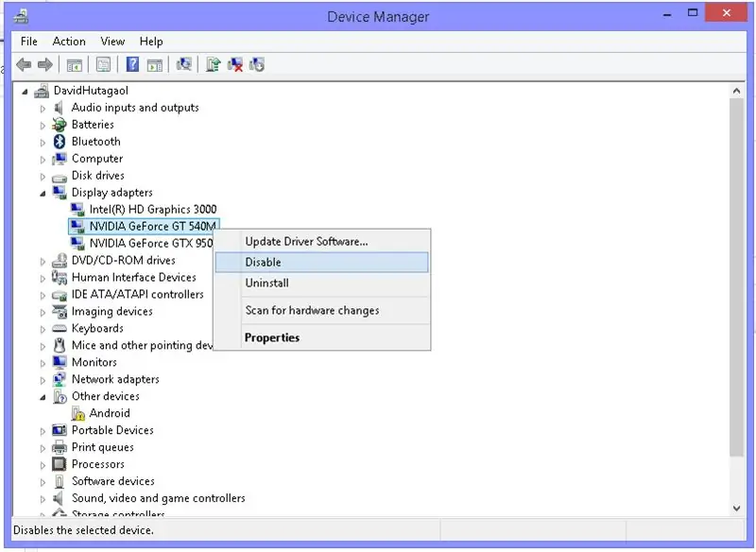Toggle the Show/Hide Console Tree toolbar icon
Screen dimensions: 756x552
tap(75, 64)
